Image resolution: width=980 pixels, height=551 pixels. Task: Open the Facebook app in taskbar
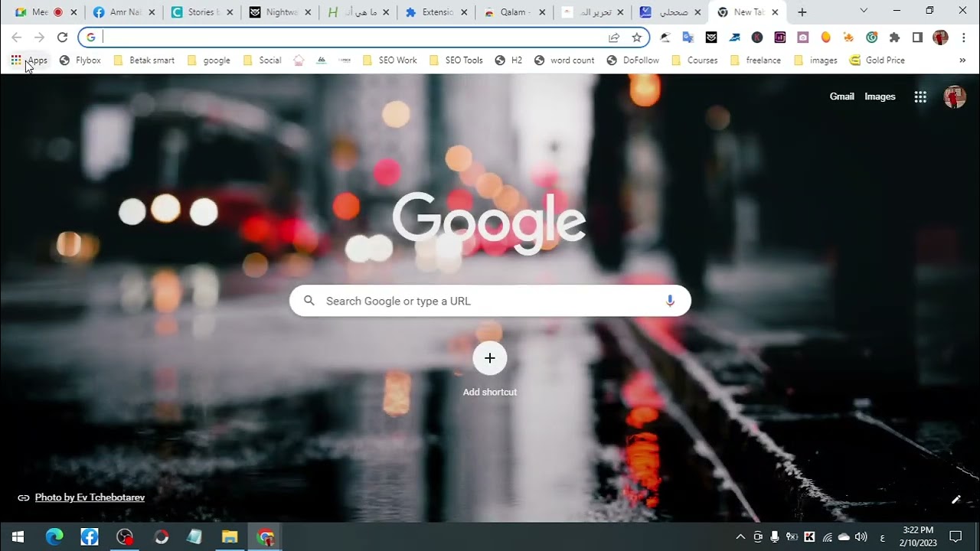click(90, 537)
